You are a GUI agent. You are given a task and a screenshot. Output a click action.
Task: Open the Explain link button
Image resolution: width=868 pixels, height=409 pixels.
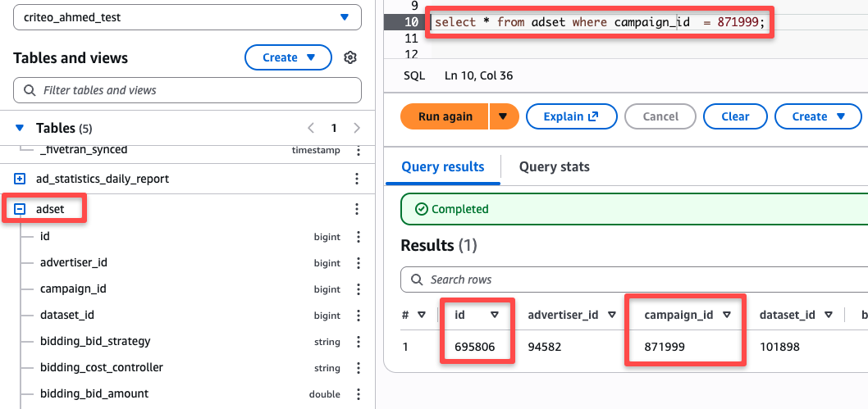click(571, 116)
